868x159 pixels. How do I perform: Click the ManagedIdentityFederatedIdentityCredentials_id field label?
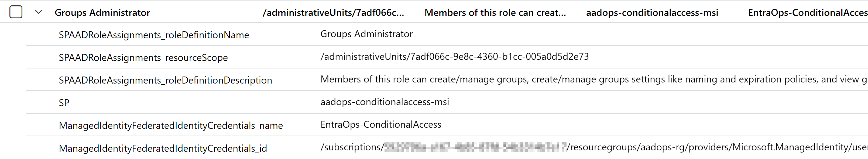click(x=163, y=148)
